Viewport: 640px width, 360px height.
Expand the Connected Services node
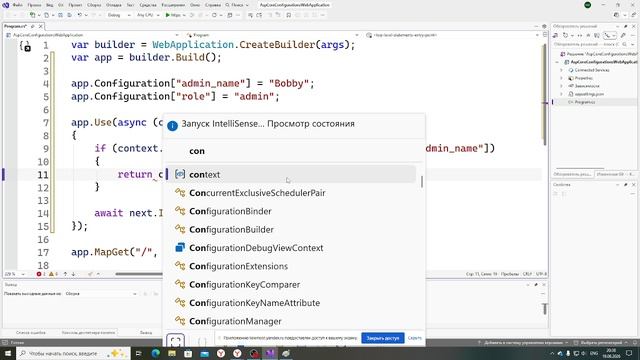(x=561, y=70)
